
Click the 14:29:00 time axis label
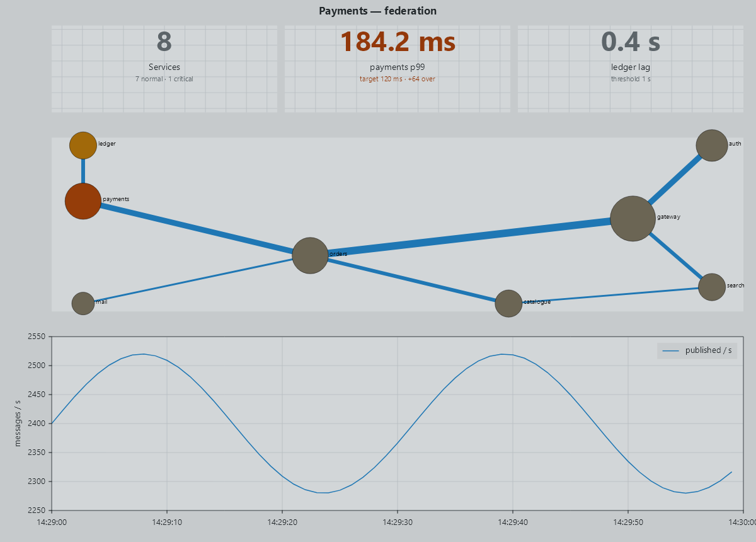[52, 521]
